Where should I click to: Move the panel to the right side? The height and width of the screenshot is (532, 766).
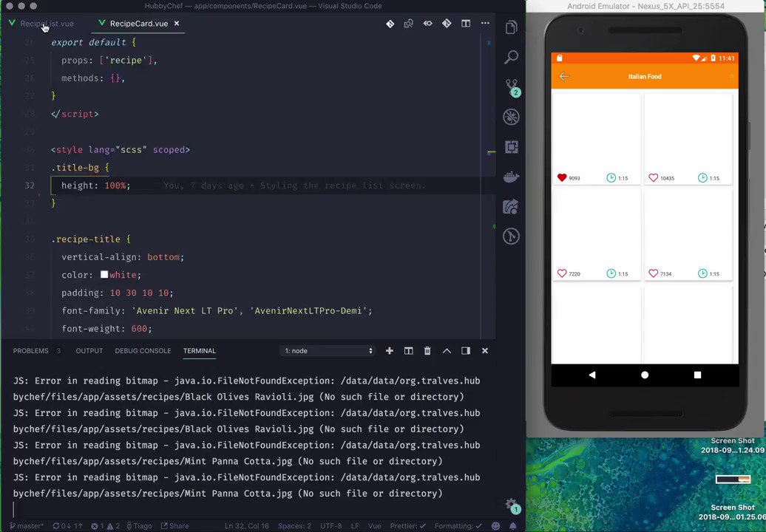pyautogui.click(x=466, y=351)
